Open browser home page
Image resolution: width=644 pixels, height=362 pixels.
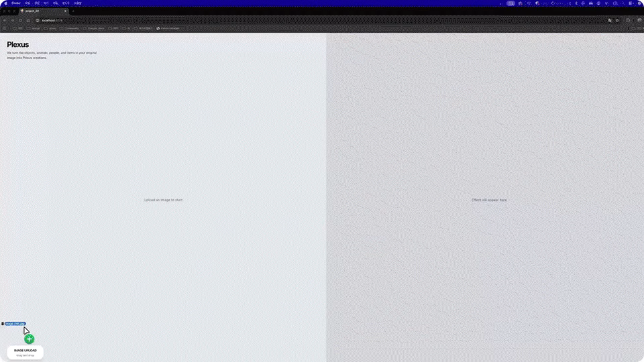(28, 20)
